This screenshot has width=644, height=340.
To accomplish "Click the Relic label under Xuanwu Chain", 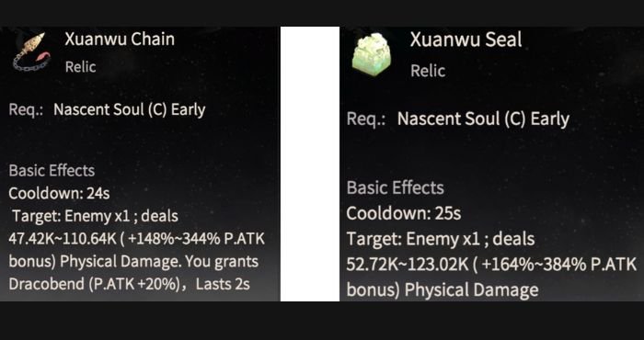I will pyautogui.click(x=81, y=67).
